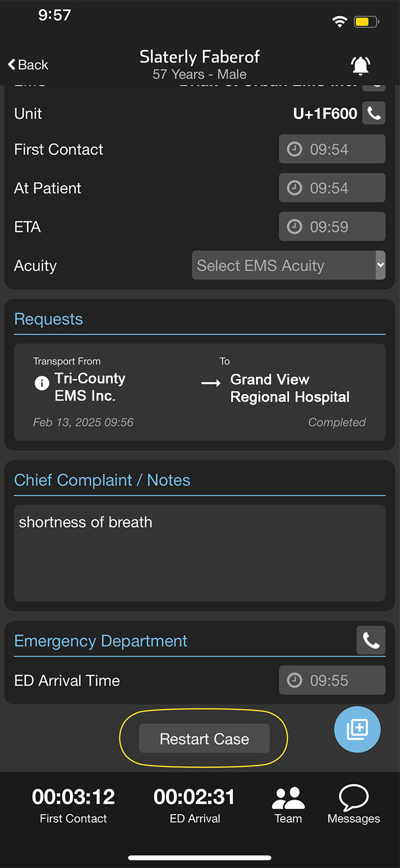
Task: Call the Emergency Department phone icon
Action: point(371,641)
